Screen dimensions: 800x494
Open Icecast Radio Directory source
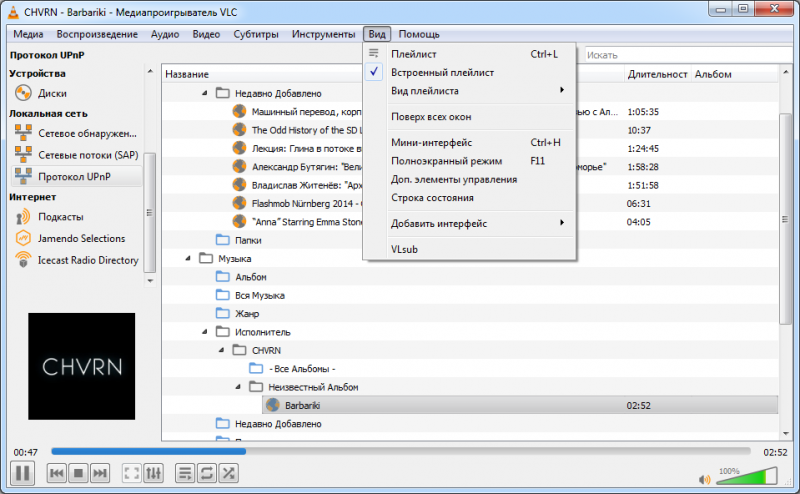tap(77, 260)
